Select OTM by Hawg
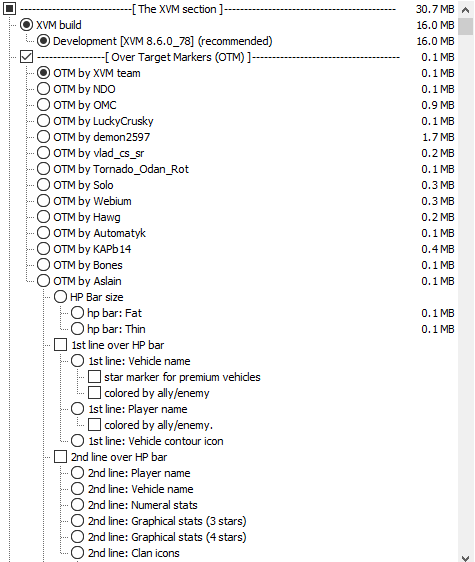 [43, 217]
